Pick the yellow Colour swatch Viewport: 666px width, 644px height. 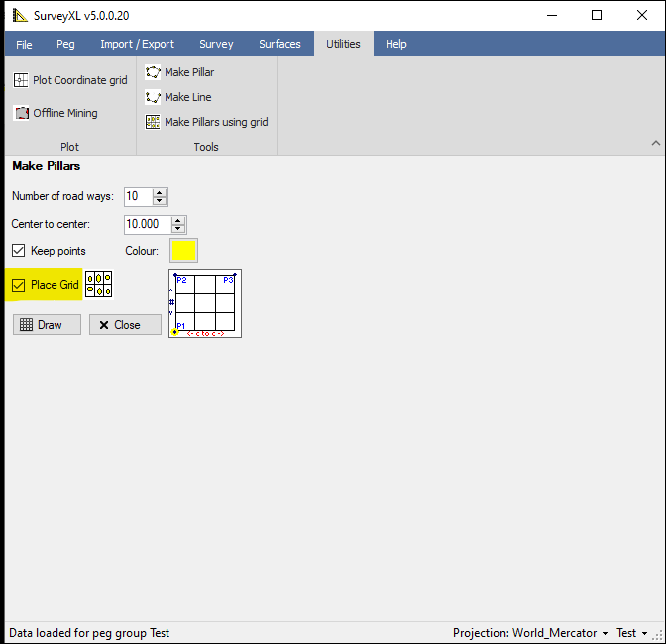click(184, 251)
